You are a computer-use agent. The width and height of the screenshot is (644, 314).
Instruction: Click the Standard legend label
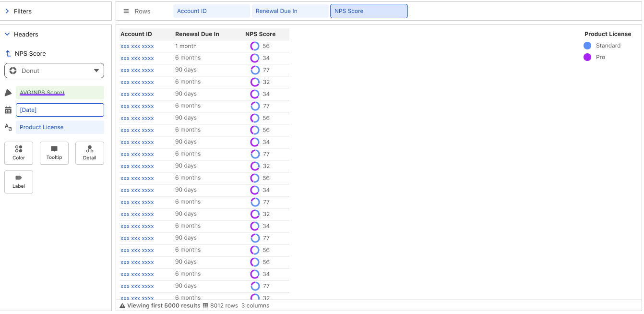tap(608, 46)
